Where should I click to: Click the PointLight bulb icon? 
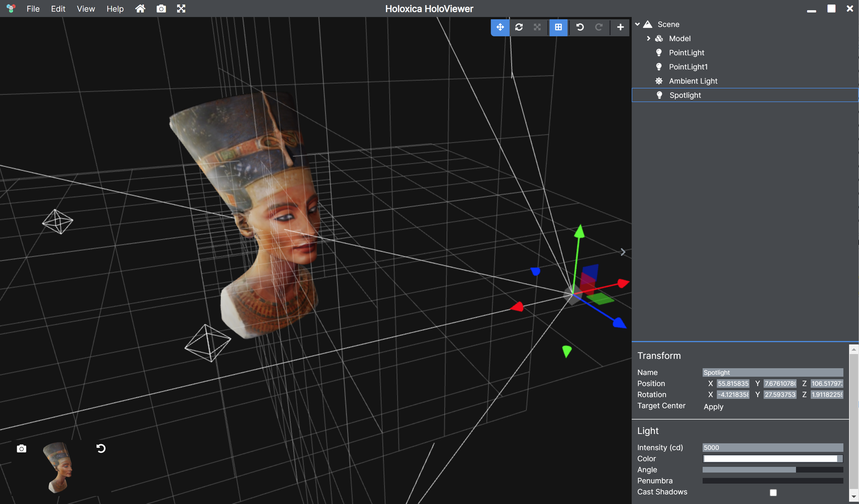click(x=659, y=53)
